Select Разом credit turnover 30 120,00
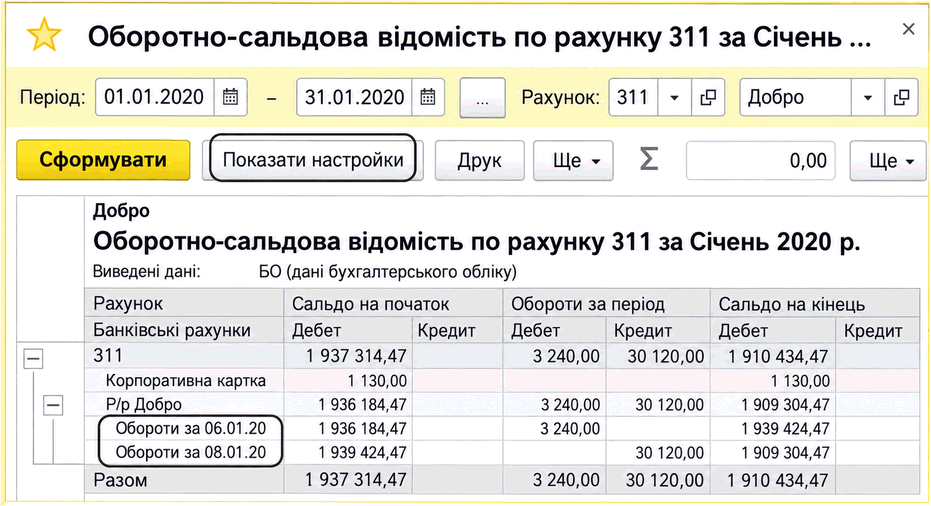 click(665, 480)
